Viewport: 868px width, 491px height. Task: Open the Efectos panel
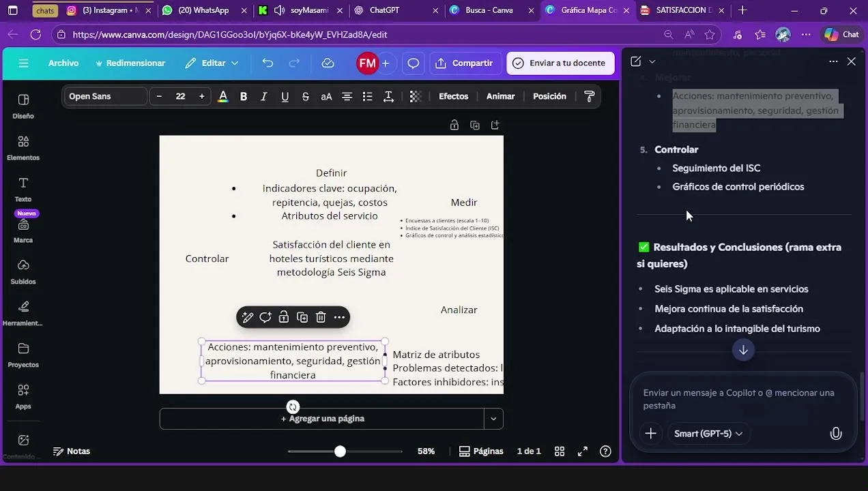(453, 96)
